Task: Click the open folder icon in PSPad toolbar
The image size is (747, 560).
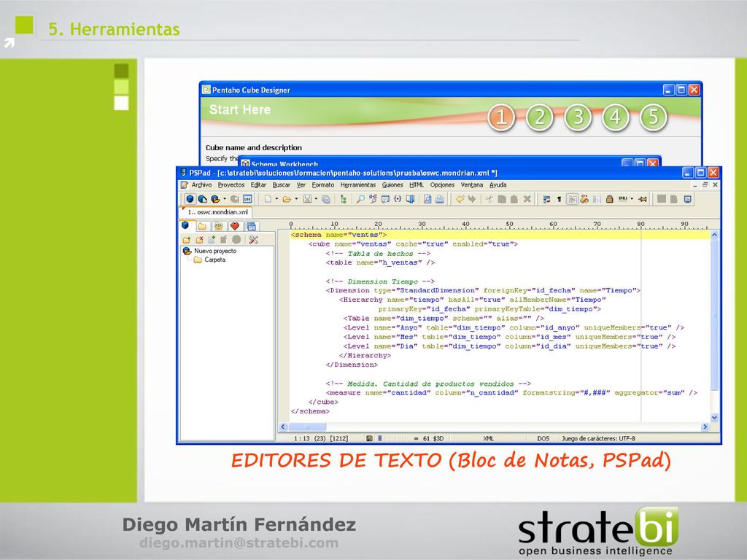Action: pos(287,199)
